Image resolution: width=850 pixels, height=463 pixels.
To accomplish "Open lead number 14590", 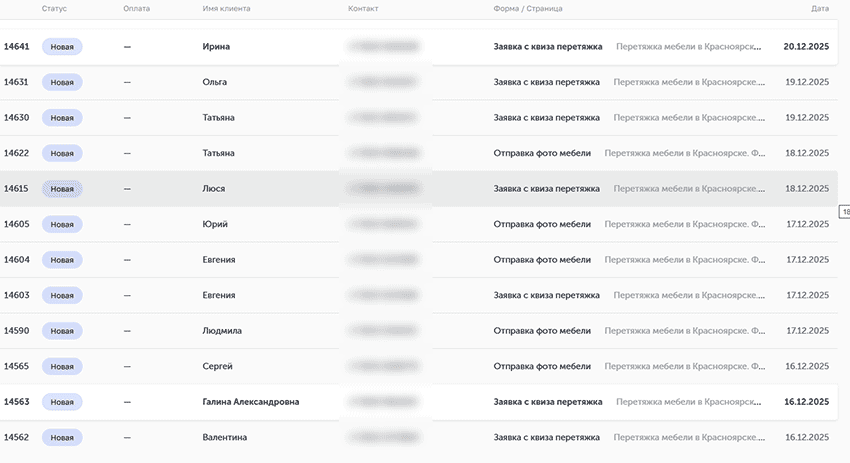I will [16, 330].
